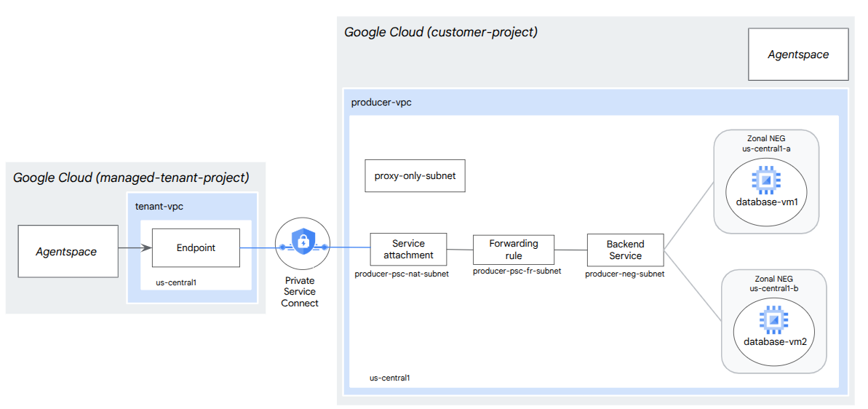Click the producer-neg-subnet label
Viewport: 868px width, 409px height.
click(x=624, y=274)
